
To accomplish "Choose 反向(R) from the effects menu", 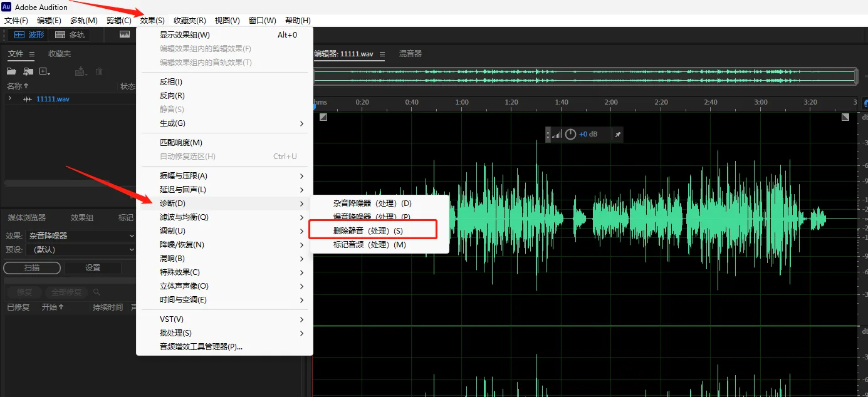I will tap(224, 96).
